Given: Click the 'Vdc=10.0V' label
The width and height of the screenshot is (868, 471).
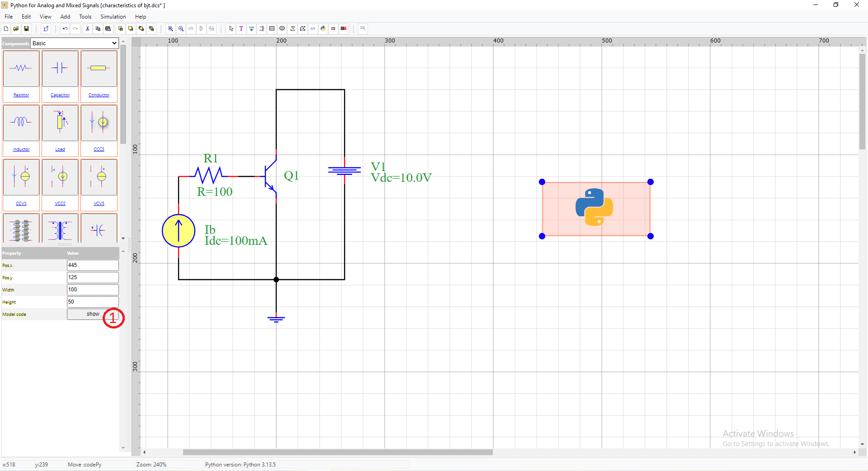Looking at the screenshot, I should (401, 178).
